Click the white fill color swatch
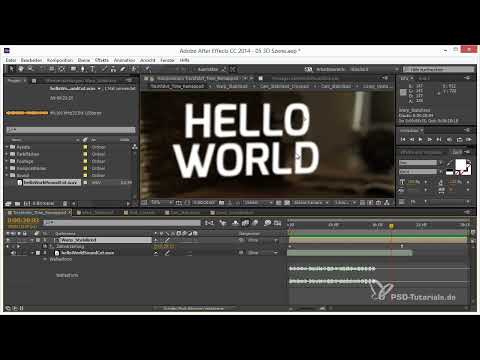The image size is (480, 360). pos(461,164)
